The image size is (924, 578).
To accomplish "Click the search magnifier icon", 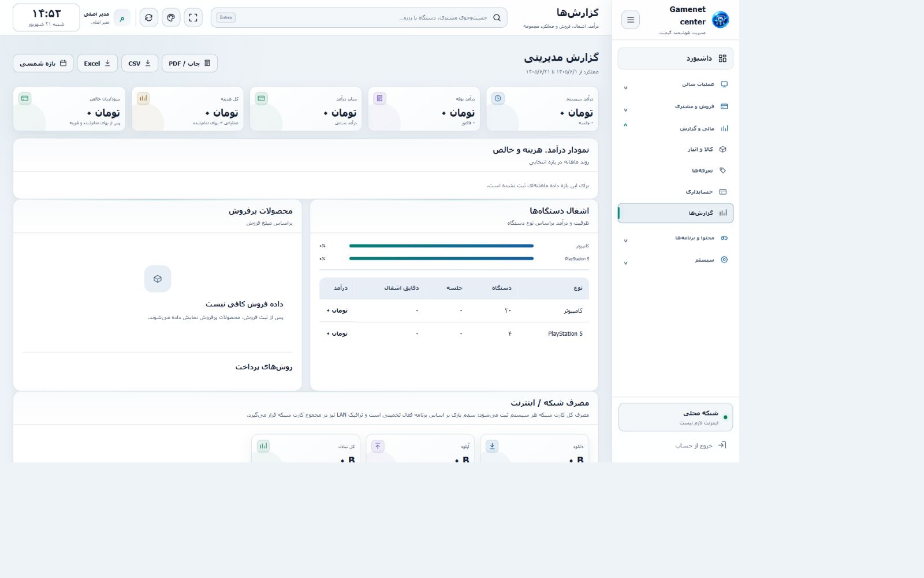I will pos(497,17).
